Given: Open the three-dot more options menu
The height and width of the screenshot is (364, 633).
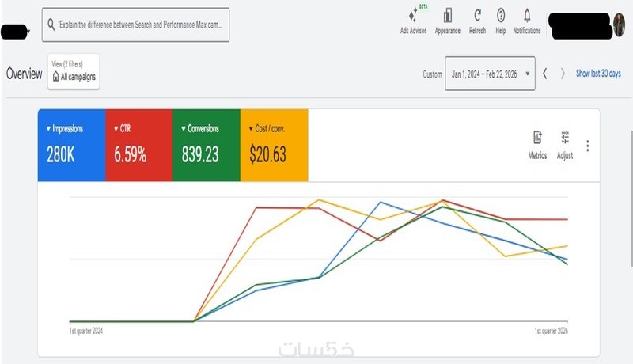Looking at the screenshot, I should [x=587, y=146].
